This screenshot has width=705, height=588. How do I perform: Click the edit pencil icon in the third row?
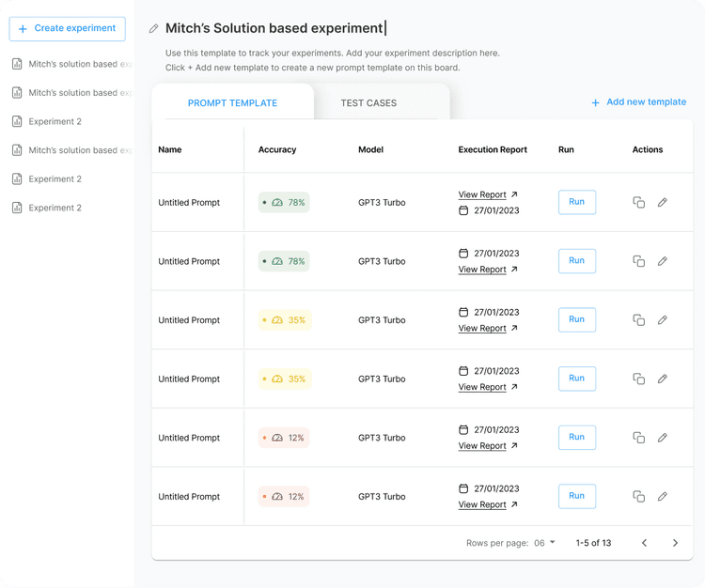(x=663, y=320)
